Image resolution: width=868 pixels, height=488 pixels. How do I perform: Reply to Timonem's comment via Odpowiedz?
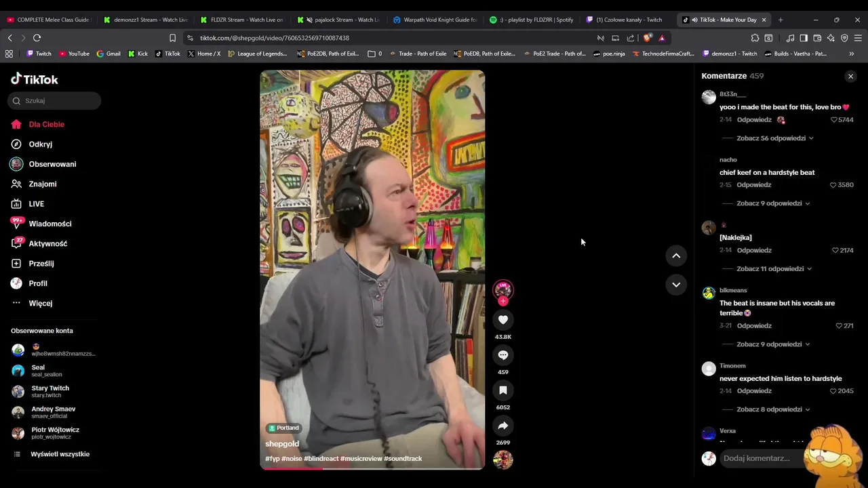754,391
